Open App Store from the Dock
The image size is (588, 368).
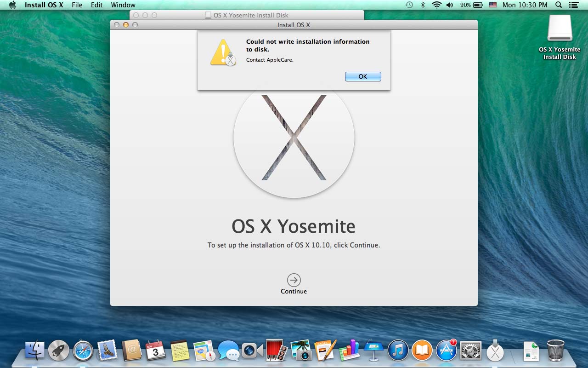point(447,351)
